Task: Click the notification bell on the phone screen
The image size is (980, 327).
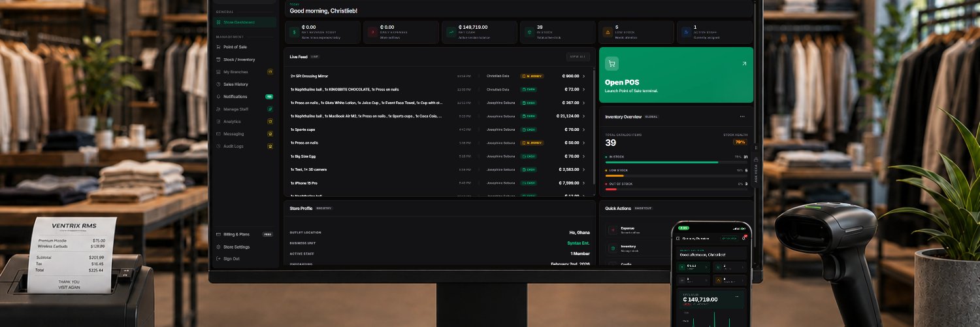Action: click(x=744, y=238)
